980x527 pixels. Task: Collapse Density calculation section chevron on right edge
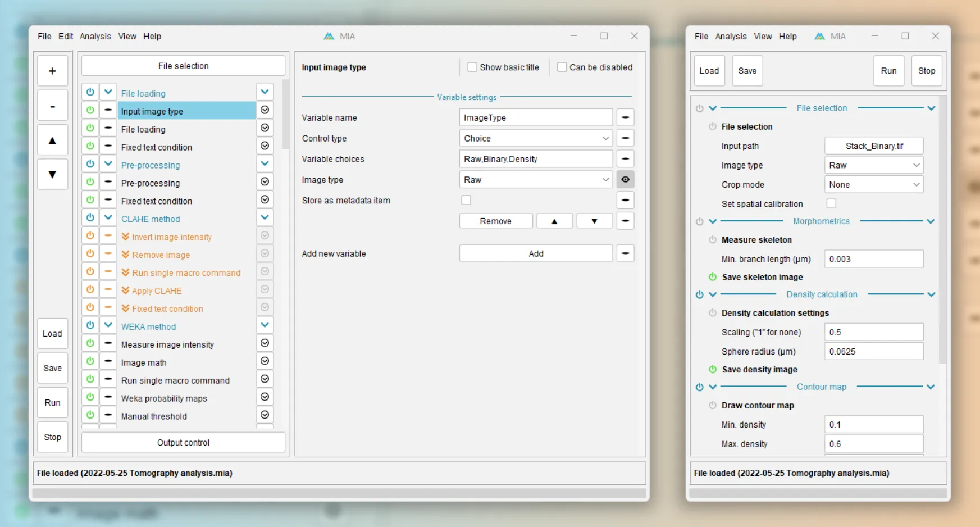(931, 294)
